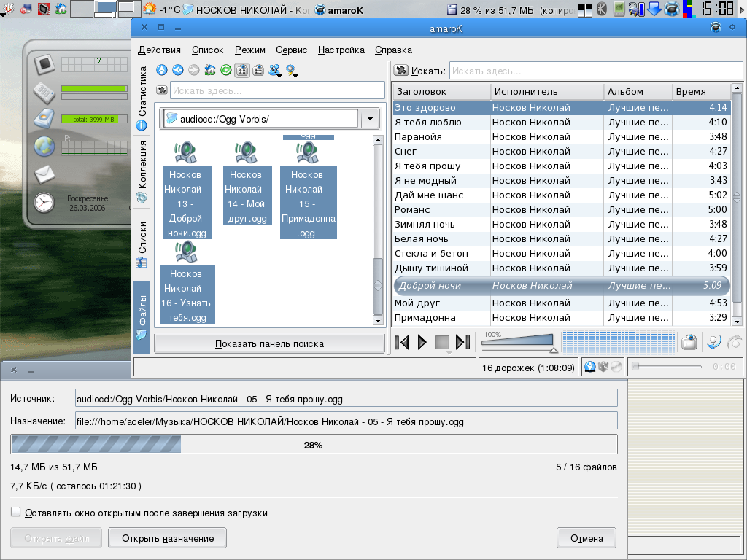Open the bookmarks dropdown in file toolbar
Viewport: 747px width, 560px height.
coord(293,71)
